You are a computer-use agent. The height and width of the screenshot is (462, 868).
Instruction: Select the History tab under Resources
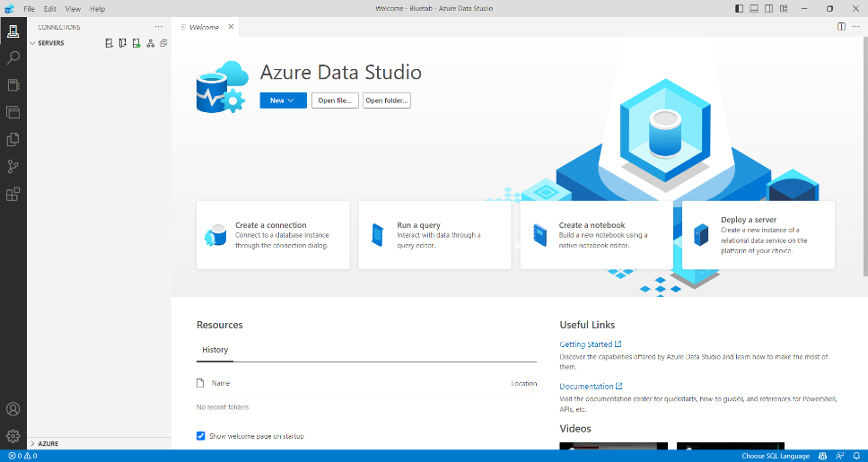(215, 350)
